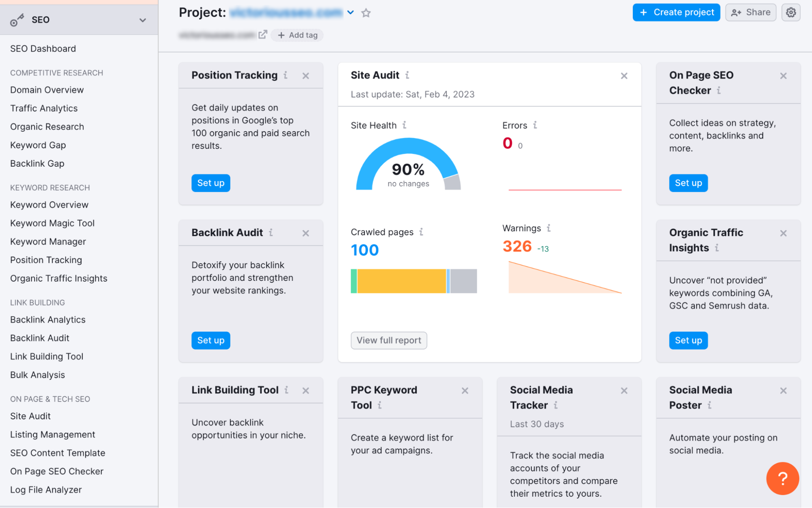Image resolution: width=812 pixels, height=508 pixels.
Task: Close the Position Tracking widget
Action: point(306,76)
